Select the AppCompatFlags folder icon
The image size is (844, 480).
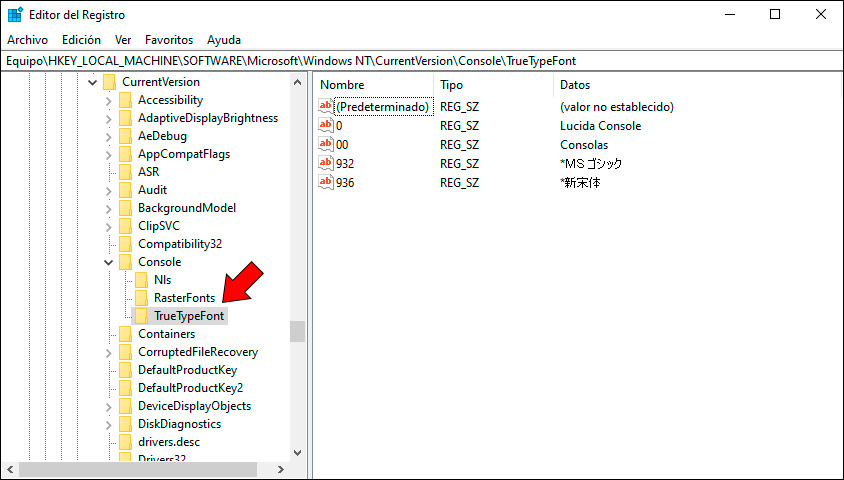[x=125, y=154]
